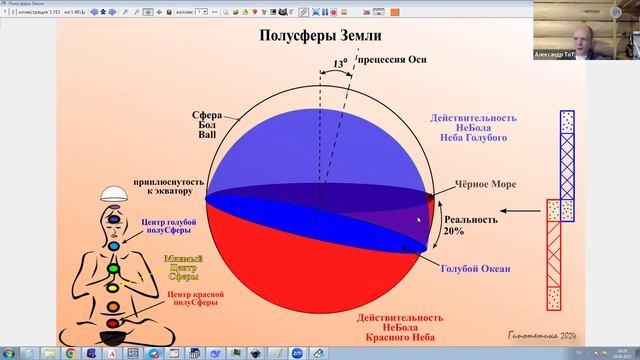This screenshot has width=640, height=360.
Task: Open the copies count dropdown
Action: [205, 12]
